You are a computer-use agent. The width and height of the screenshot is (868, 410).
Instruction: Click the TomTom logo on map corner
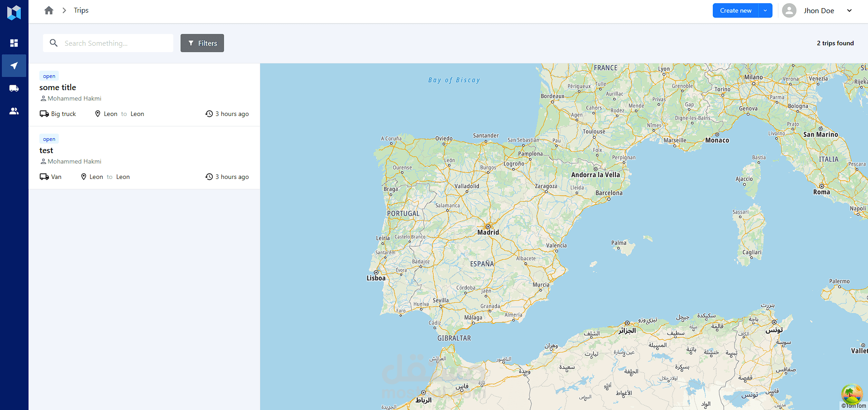click(x=854, y=406)
